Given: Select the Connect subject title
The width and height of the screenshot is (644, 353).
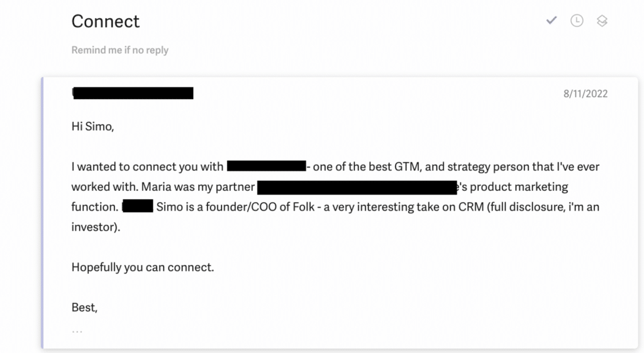Looking at the screenshot, I should click(x=106, y=21).
